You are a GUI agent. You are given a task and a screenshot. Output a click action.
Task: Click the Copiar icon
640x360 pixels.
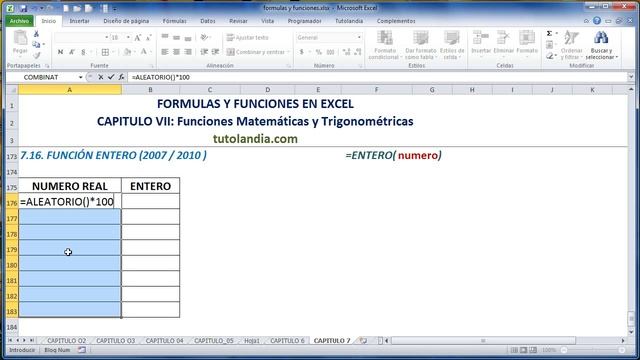(x=36, y=44)
